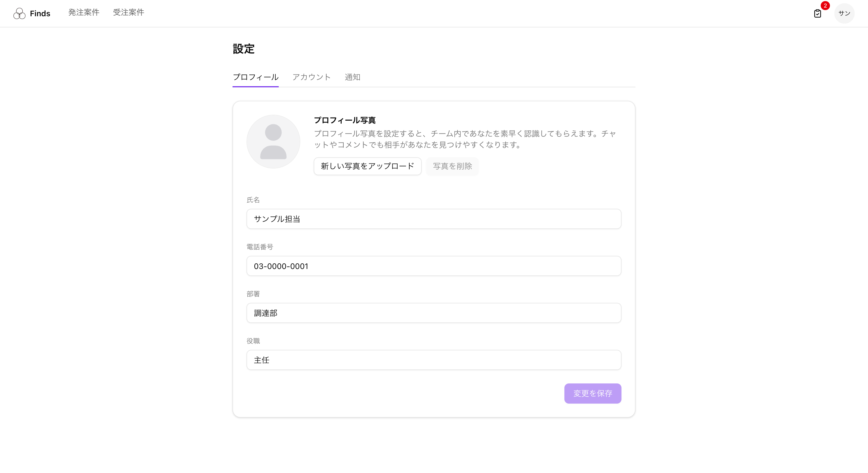The image size is (868, 473).
Task: Select the 役職 field showing 主任
Action: (x=434, y=360)
